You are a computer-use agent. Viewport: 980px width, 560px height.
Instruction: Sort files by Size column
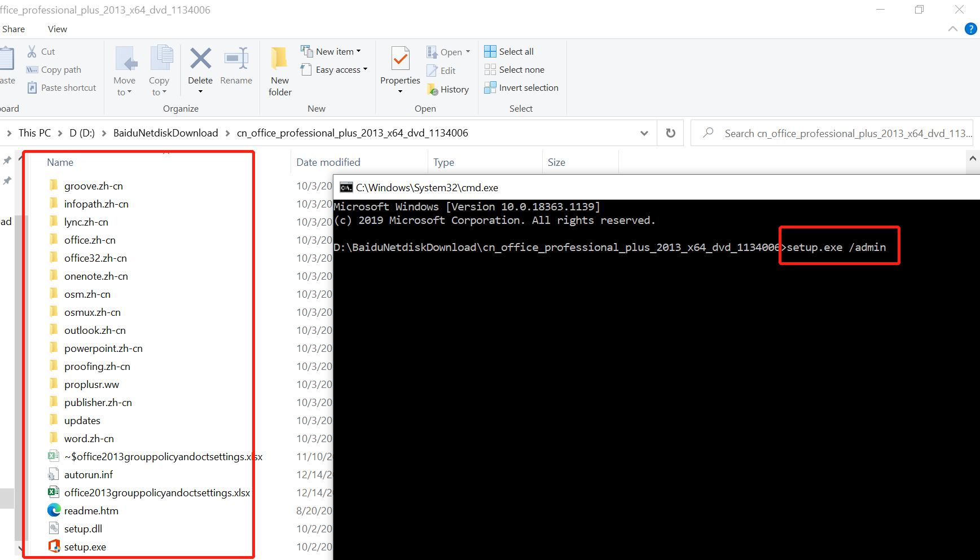coord(556,162)
